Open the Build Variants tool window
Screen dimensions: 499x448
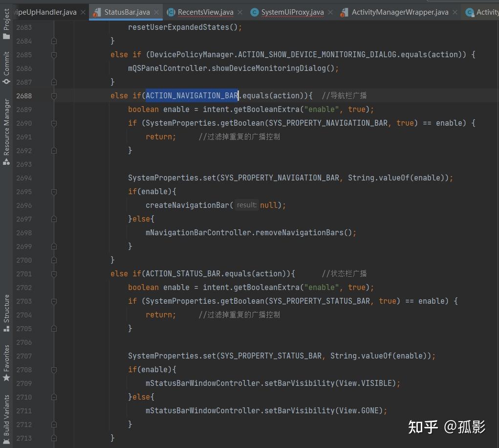tap(6, 417)
